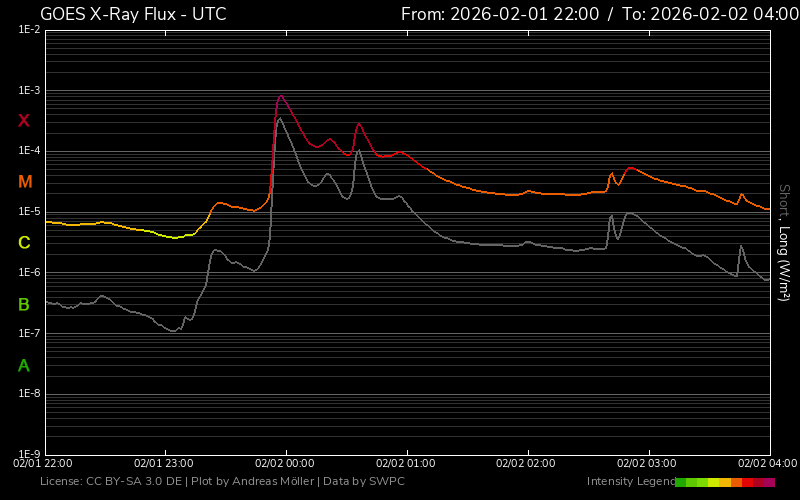Viewport: 800px width, 500px height.
Task: Click the 02/02 00:00 time axis label
Action: (285, 464)
